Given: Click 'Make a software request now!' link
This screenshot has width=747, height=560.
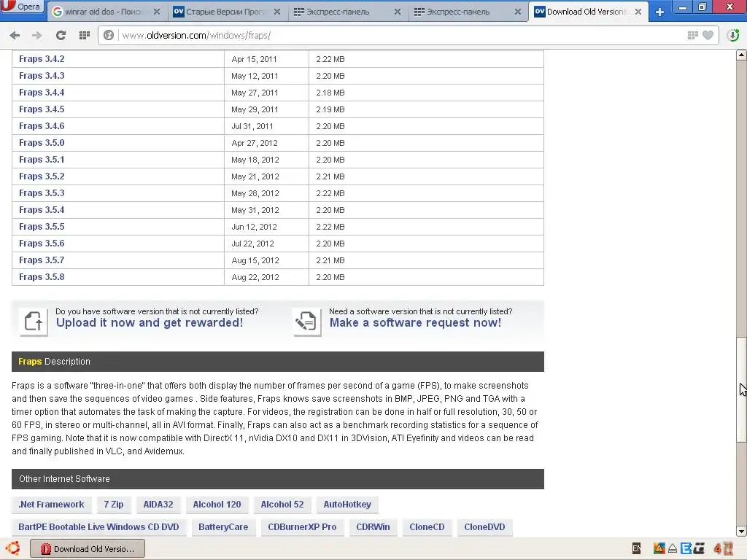Looking at the screenshot, I should coord(415,323).
